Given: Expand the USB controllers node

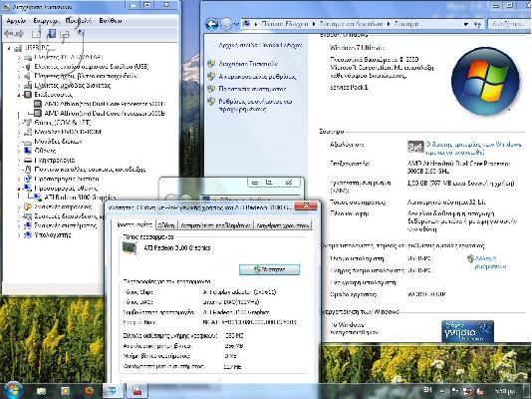Looking at the screenshot, I should click(19, 67).
